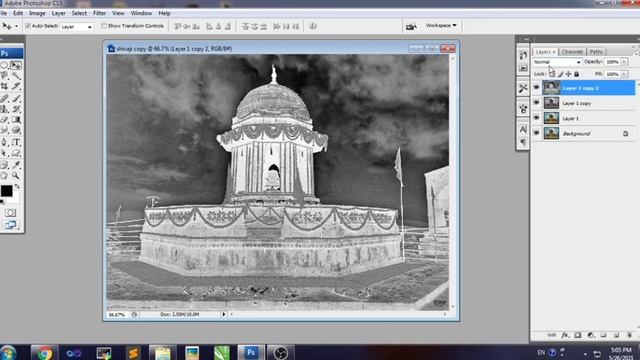Open the Auto-Select Layer dropdown
This screenshot has width=640, height=360.
tap(77, 27)
